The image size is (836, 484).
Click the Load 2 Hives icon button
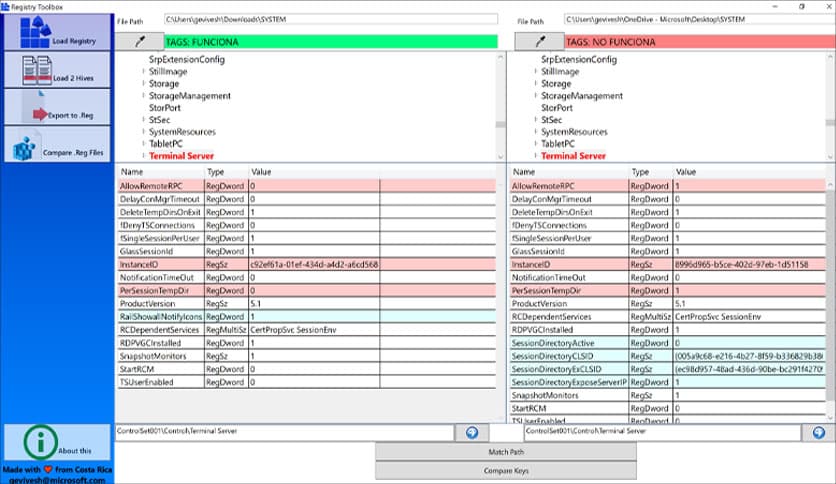[x=57, y=70]
